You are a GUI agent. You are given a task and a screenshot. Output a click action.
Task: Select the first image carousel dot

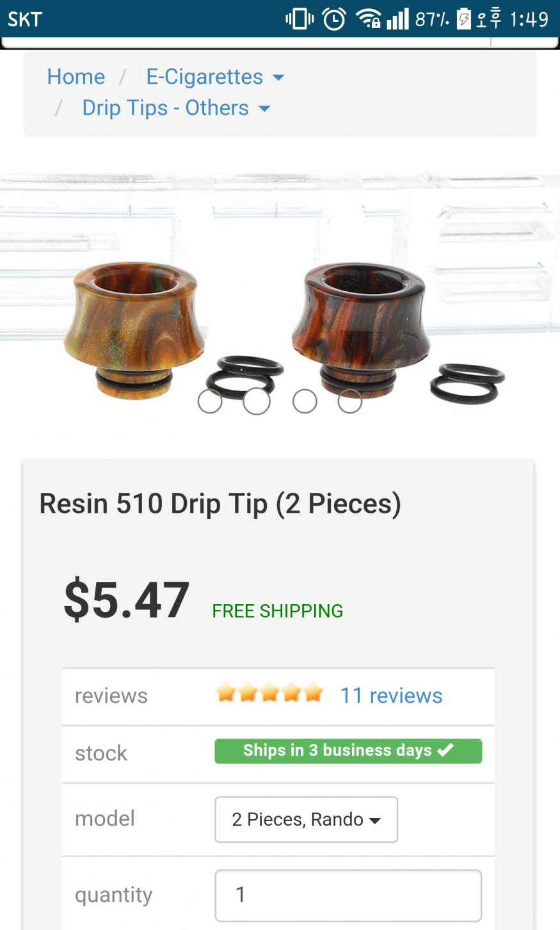(210, 401)
